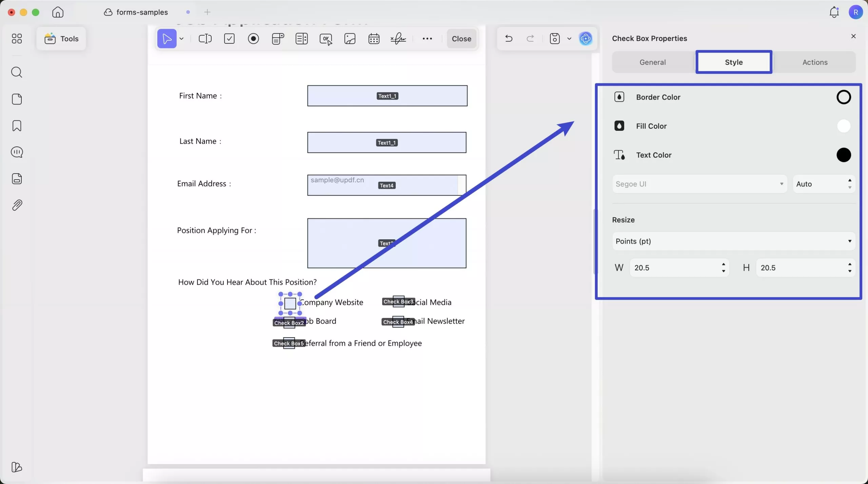Select the text field tool
868x484 pixels.
(x=205, y=38)
